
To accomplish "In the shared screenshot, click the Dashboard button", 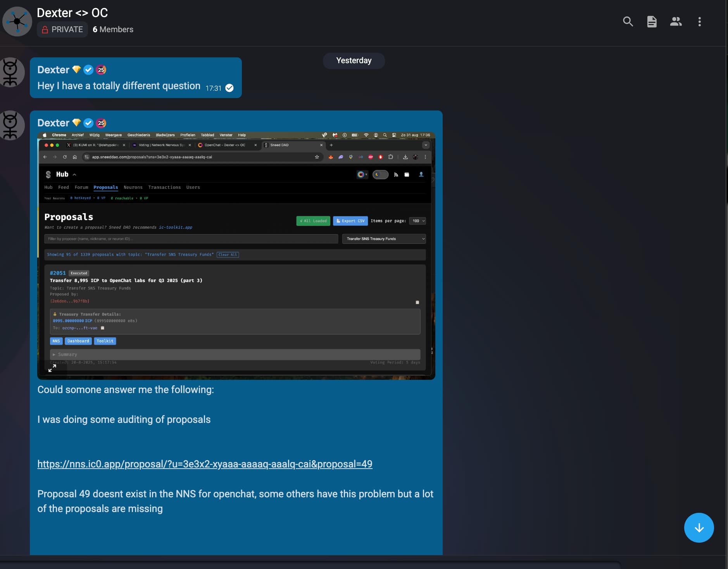I will point(78,341).
